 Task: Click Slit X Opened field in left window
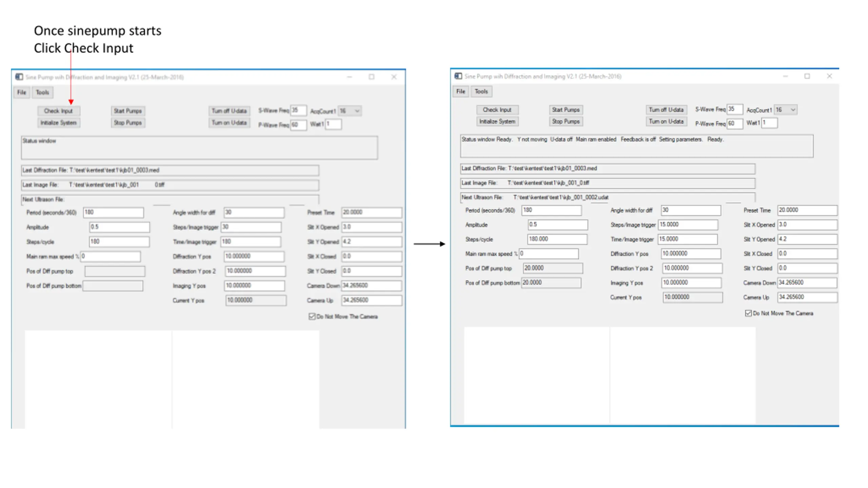pos(372,227)
